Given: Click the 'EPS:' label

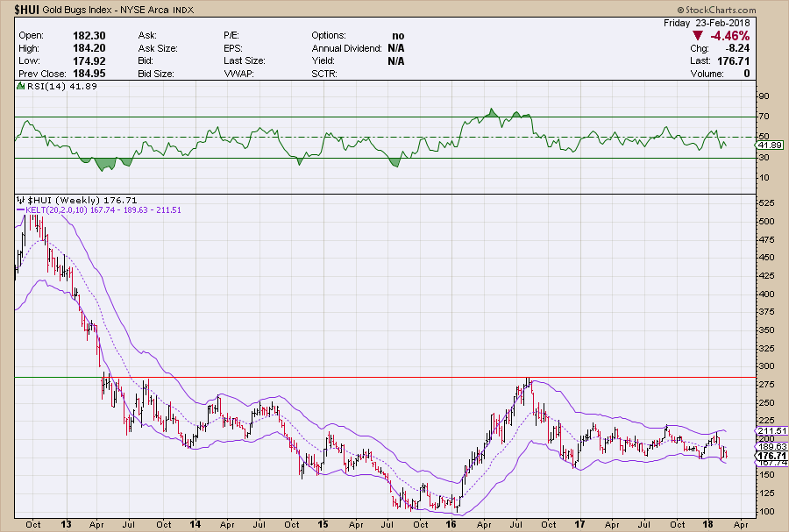Looking at the screenshot, I should tap(233, 48).
